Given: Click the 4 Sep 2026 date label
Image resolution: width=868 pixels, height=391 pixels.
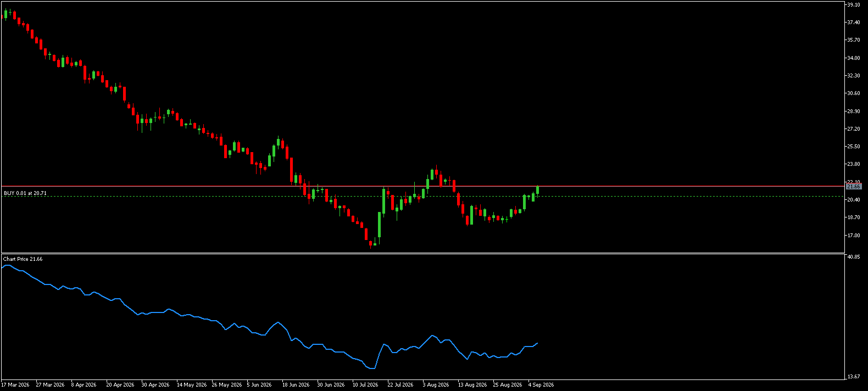Looking at the screenshot, I should (x=541, y=385).
